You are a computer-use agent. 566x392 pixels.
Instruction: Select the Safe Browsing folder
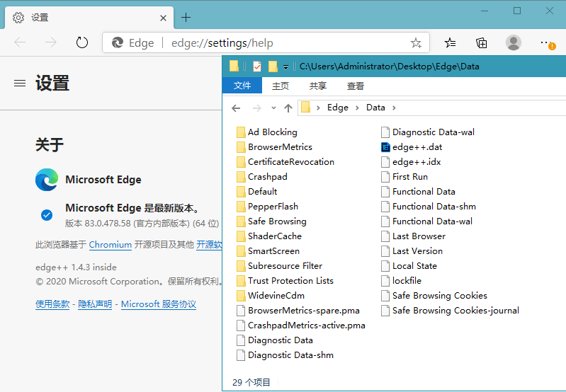pyautogui.click(x=271, y=221)
